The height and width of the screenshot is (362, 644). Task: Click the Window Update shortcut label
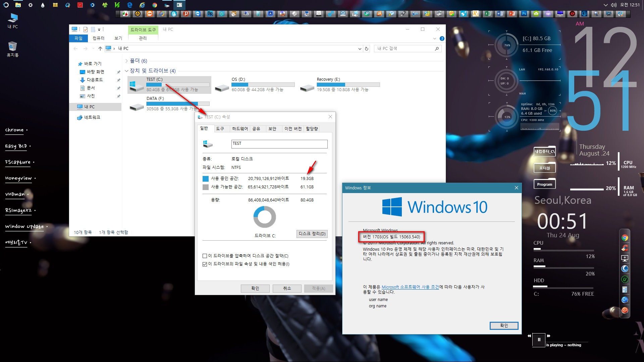(x=24, y=227)
